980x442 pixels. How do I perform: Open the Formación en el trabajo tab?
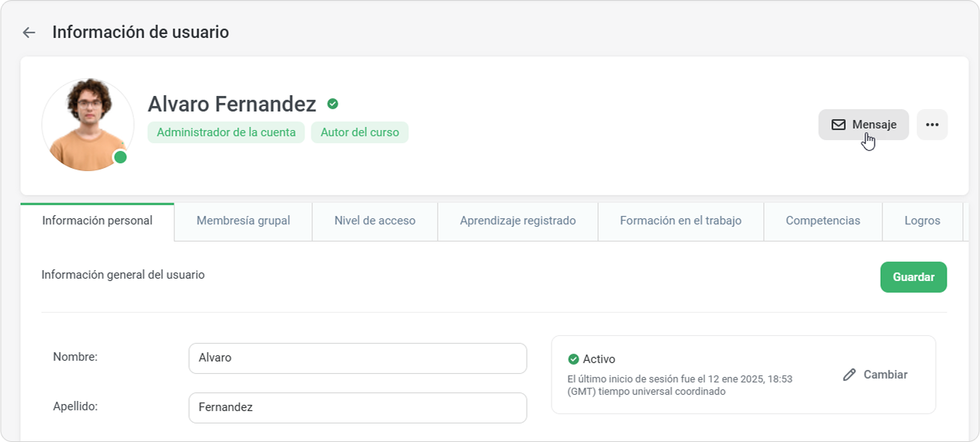pos(680,221)
